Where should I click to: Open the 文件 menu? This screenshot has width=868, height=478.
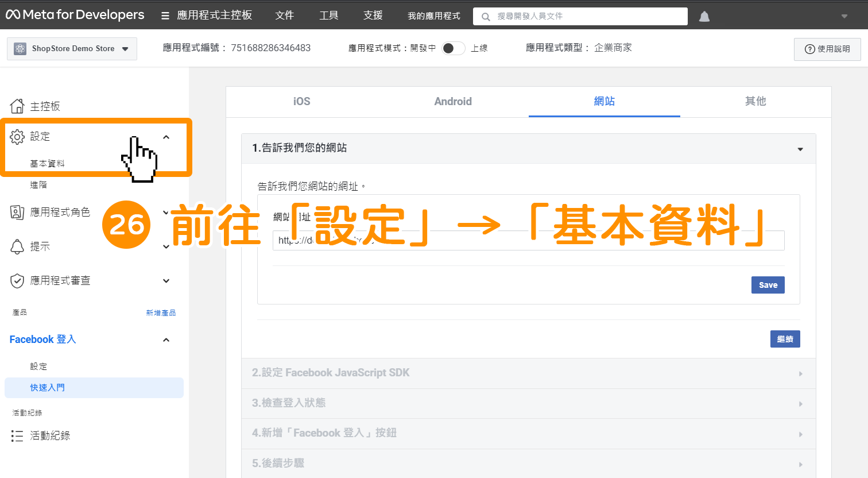pos(285,16)
